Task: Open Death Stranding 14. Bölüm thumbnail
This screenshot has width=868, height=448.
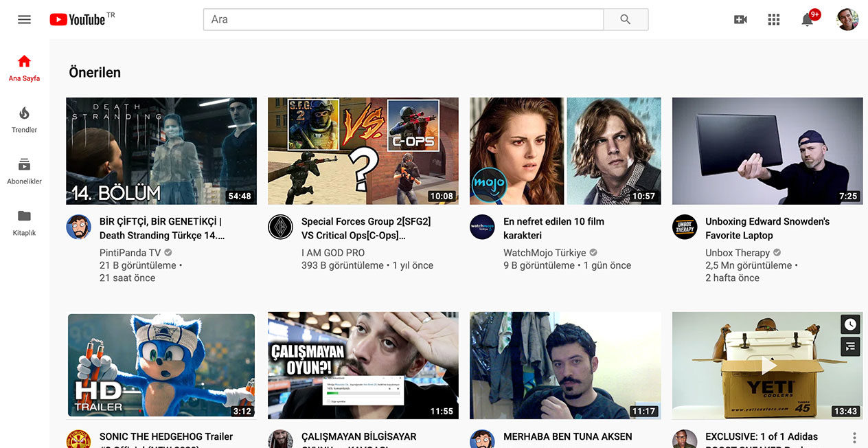Action: (x=161, y=151)
